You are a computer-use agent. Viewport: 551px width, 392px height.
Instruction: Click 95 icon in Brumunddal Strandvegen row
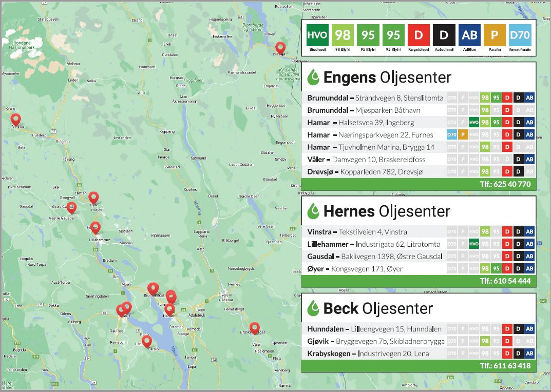[496, 97]
